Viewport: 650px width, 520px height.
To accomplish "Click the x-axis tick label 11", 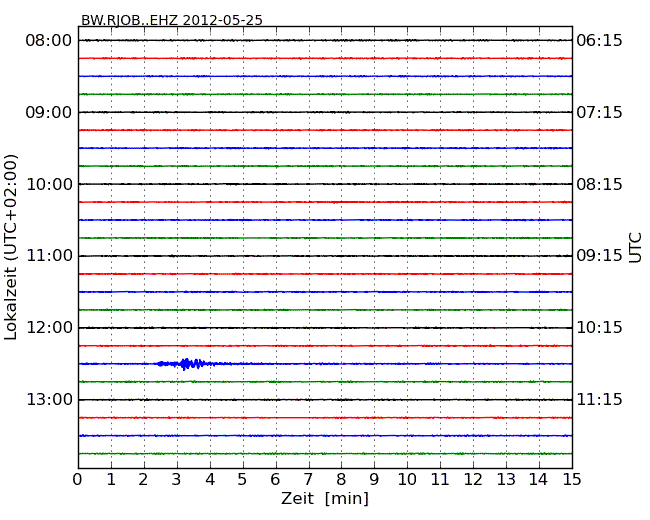I will (x=440, y=479).
